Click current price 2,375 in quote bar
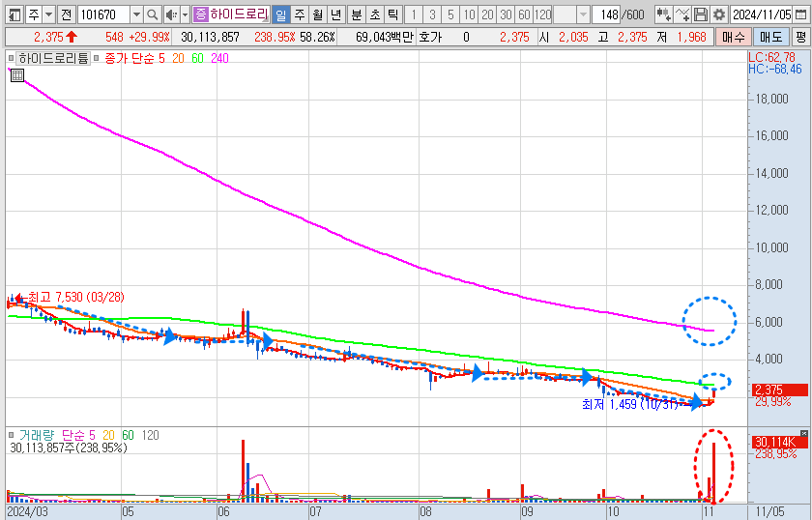The image size is (812, 520). (48, 38)
